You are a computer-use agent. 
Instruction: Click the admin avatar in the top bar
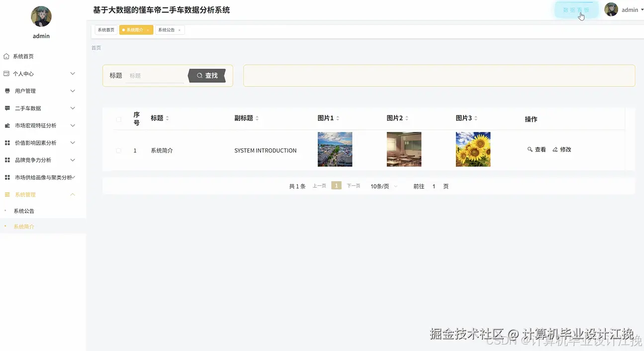tap(611, 9)
